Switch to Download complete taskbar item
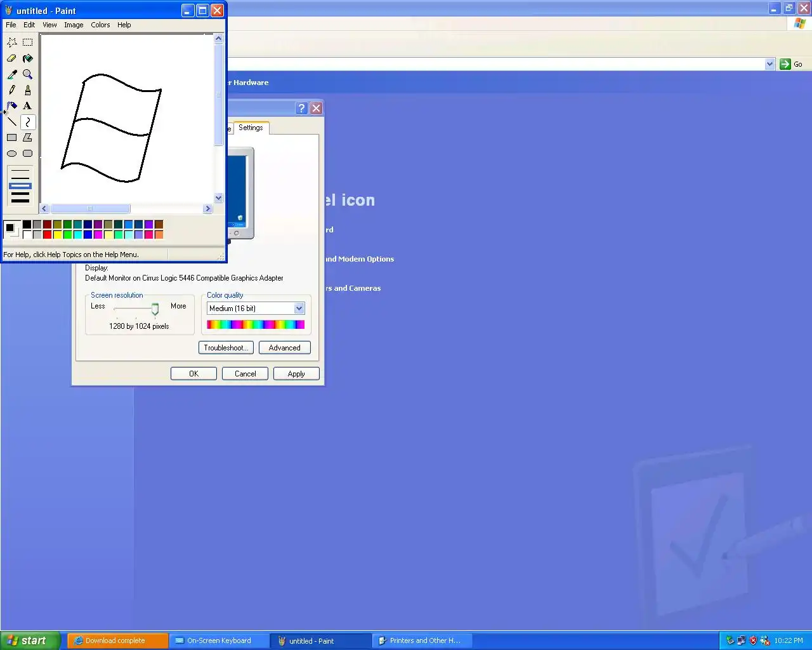Screen dimensions: 812x650 pyautogui.click(x=118, y=640)
